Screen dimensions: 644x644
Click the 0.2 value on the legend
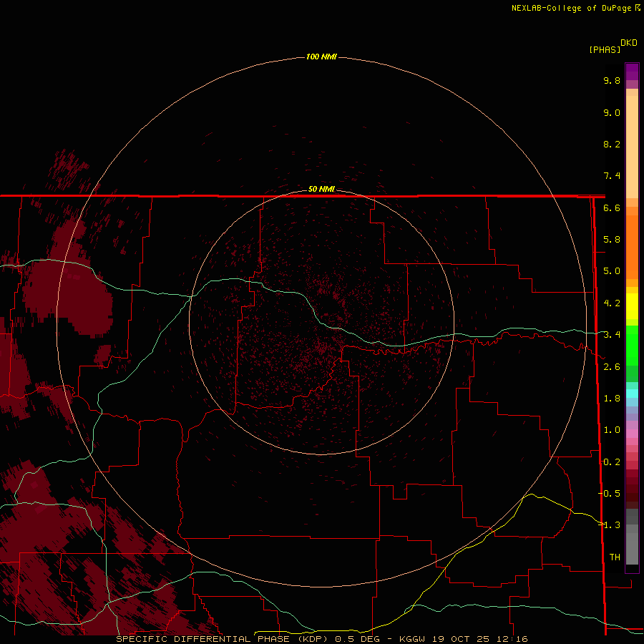612,462
